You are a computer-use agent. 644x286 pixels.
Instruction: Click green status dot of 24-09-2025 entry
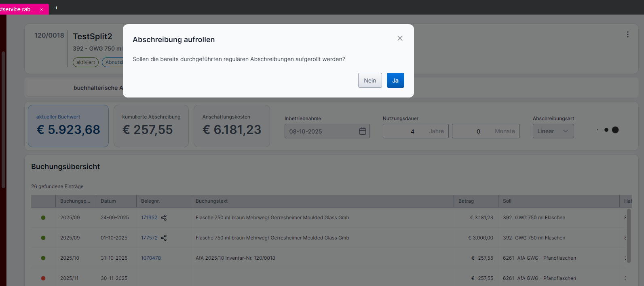click(43, 218)
